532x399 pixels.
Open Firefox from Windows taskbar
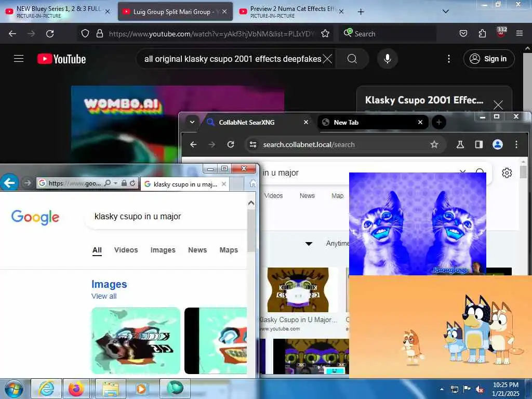click(76, 389)
